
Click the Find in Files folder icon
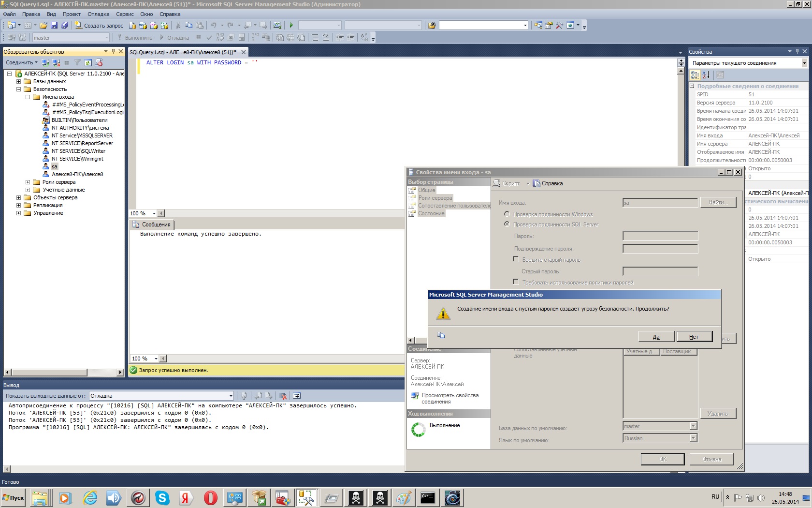tap(432, 25)
